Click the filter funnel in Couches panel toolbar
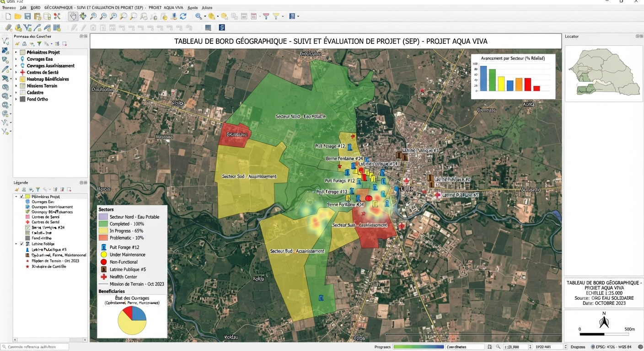The width and height of the screenshot is (644, 351). [x=39, y=44]
